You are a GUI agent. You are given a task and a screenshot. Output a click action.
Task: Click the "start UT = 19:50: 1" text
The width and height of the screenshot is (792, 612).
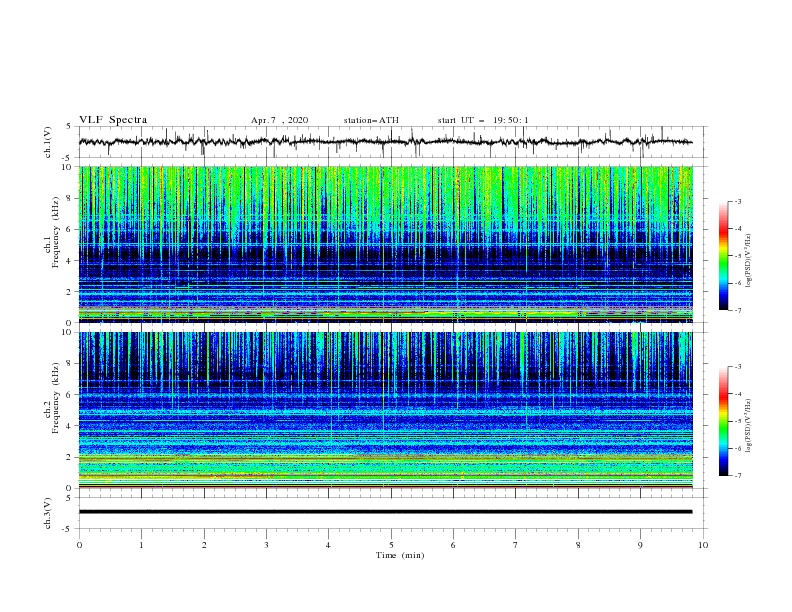pyautogui.click(x=483, y=120)
